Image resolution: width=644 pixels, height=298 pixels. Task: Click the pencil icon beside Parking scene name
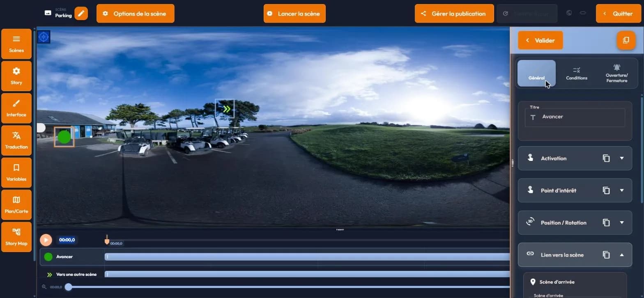pos(81,14)
